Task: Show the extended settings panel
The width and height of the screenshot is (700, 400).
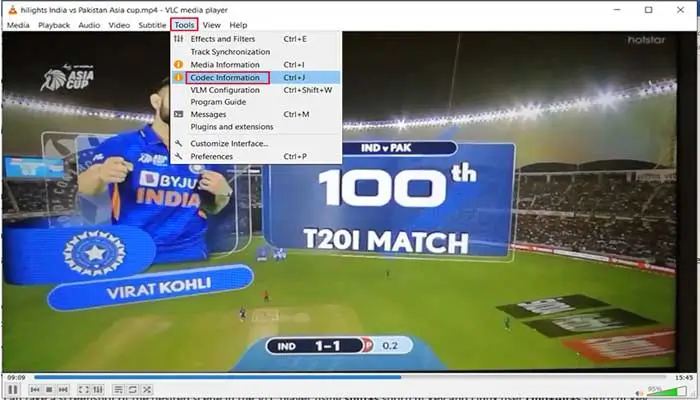Action: point(97,389)
